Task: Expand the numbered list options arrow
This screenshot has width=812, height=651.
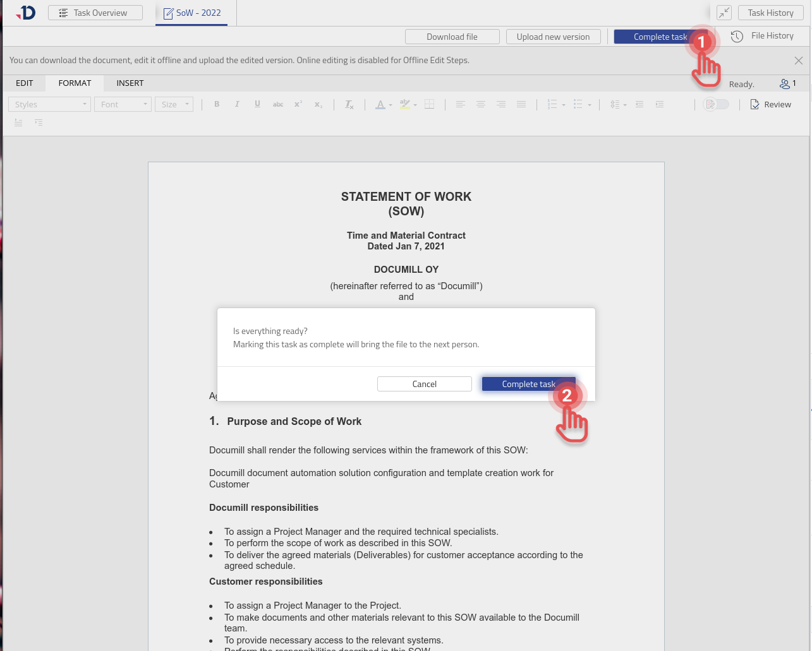Action: tap(562, 104)
